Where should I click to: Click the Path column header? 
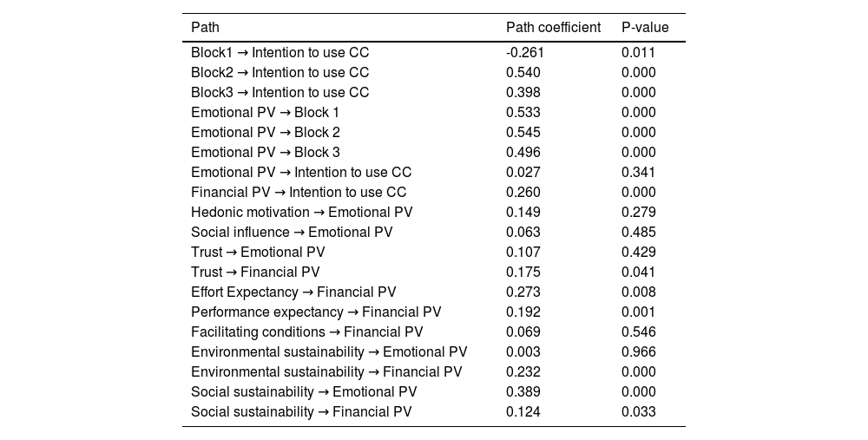205,28
